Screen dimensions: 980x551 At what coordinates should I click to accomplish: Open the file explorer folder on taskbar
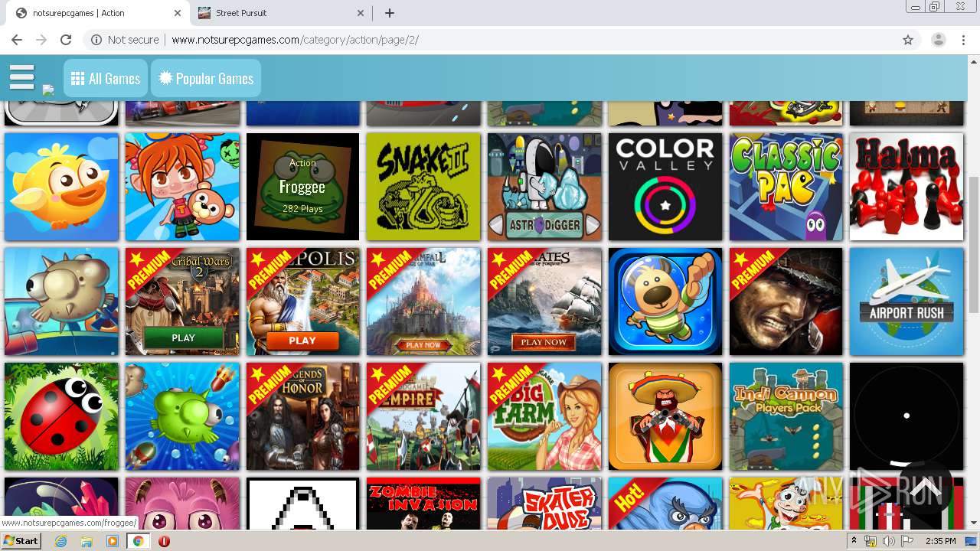click(87, 541)
